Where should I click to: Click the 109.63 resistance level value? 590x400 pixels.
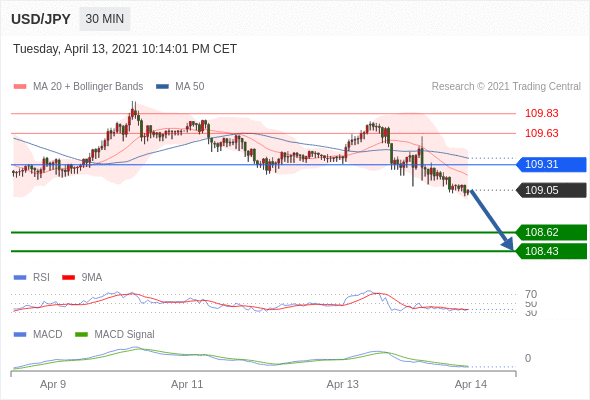(541, 133)
